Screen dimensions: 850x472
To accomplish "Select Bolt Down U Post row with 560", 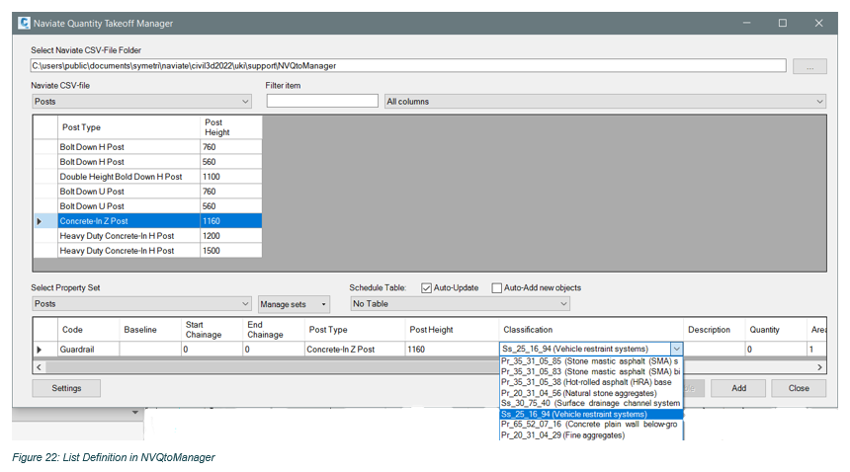I will click(147, 206).
